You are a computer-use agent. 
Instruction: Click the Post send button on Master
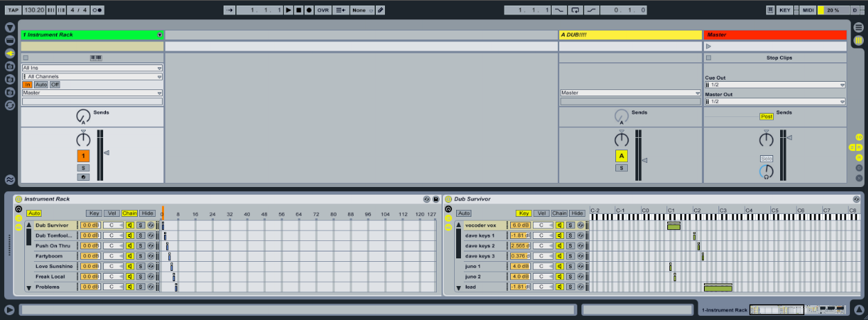766,116
